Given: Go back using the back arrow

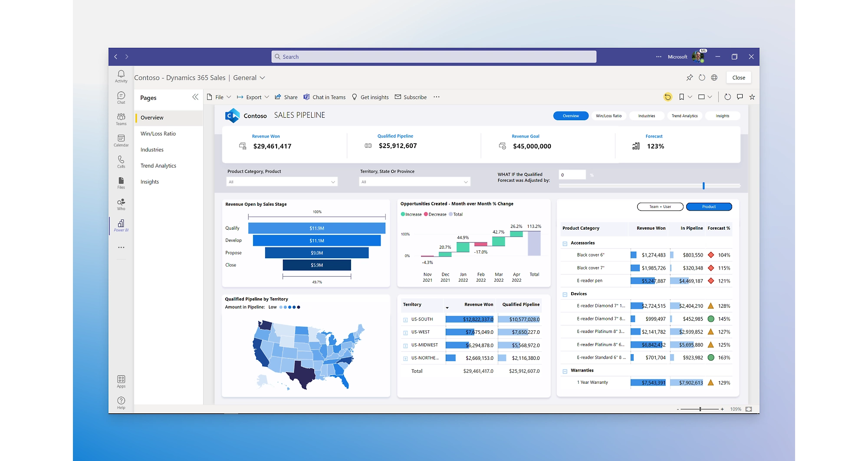Looking at the screenshot, I should [116, 56].
